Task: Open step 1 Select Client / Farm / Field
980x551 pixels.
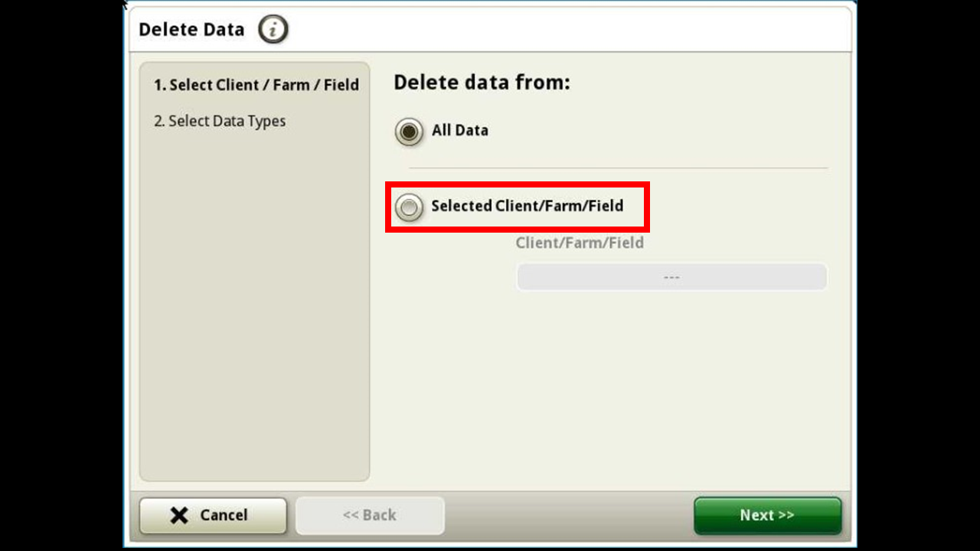Action: (x=256, y=85)
